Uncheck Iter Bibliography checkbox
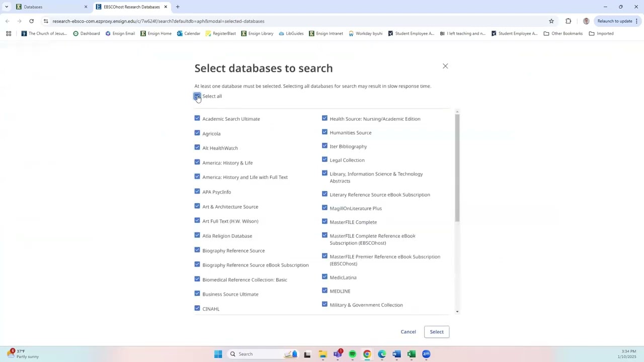644x362 pixels. 325,146
